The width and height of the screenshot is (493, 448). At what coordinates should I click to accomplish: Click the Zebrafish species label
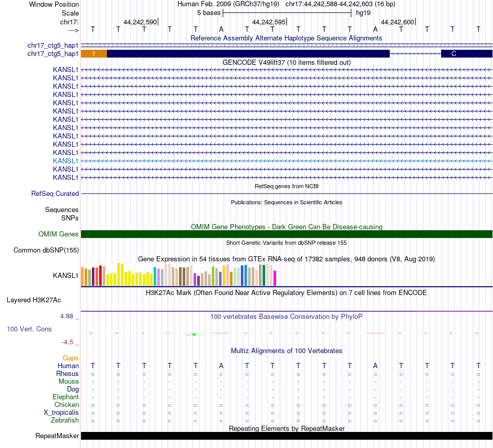click(65, 420)
